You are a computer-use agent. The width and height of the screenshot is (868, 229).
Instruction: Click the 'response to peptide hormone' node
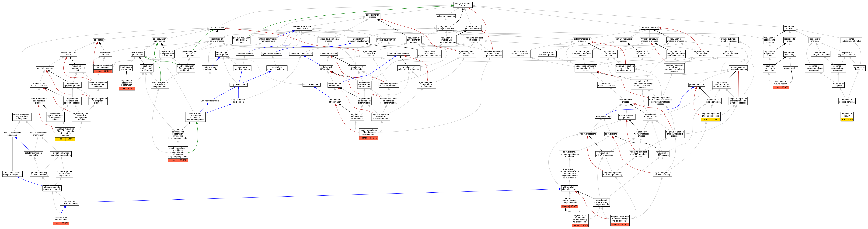(847, 101)
